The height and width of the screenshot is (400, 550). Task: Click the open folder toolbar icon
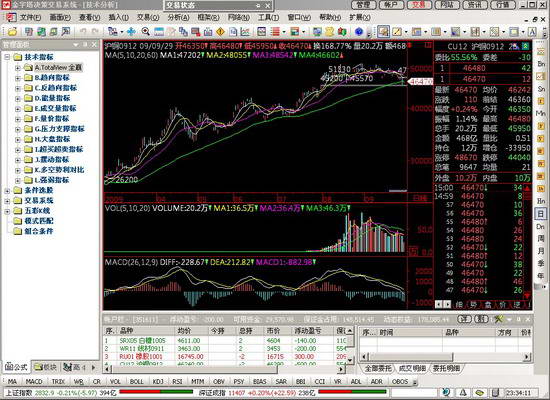(x=12, y=32)
